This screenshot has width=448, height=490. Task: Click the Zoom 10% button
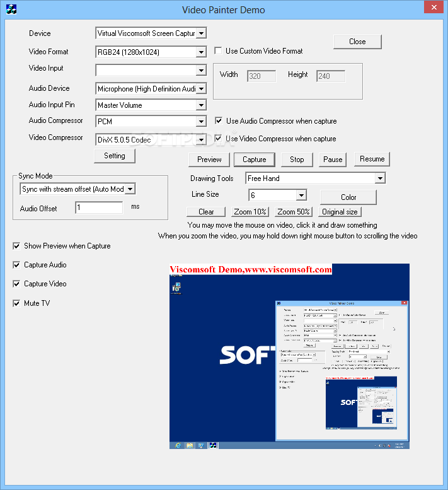click(250, 211)
